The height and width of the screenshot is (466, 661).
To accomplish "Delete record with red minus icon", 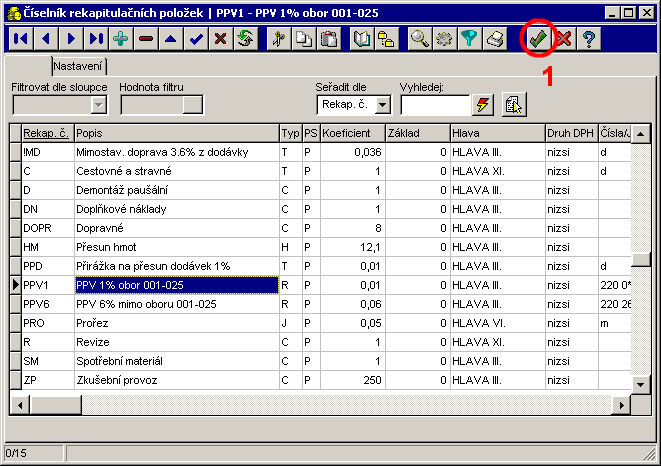I will coord(146,39).
